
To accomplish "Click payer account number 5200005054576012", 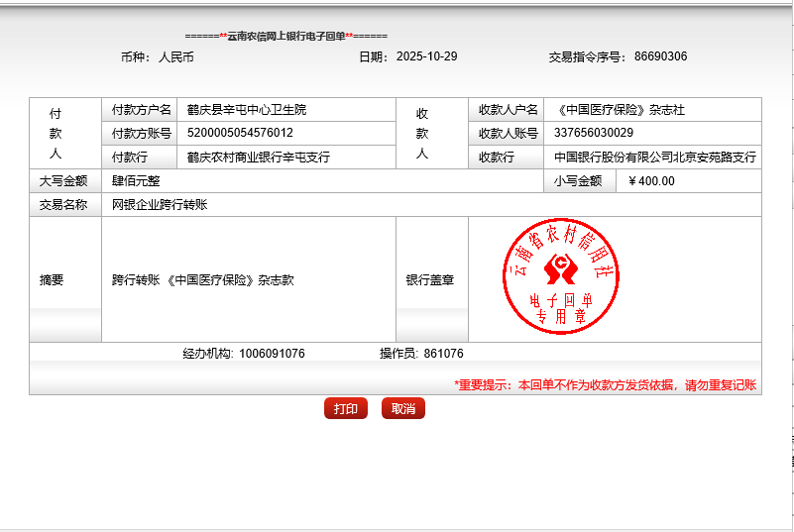I will click(240, 133).
